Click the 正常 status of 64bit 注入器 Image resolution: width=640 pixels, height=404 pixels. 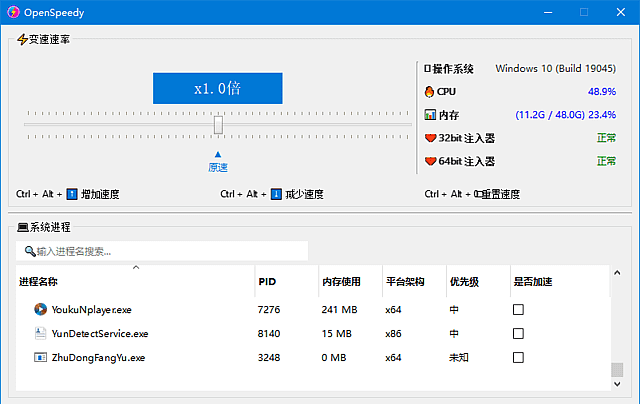(606, 161)
